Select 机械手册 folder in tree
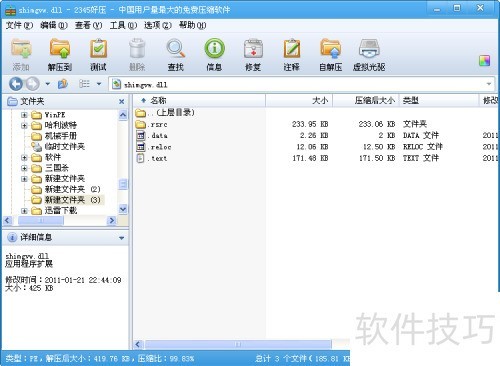This screenshot has height=366, width=500. click(60, 136)
